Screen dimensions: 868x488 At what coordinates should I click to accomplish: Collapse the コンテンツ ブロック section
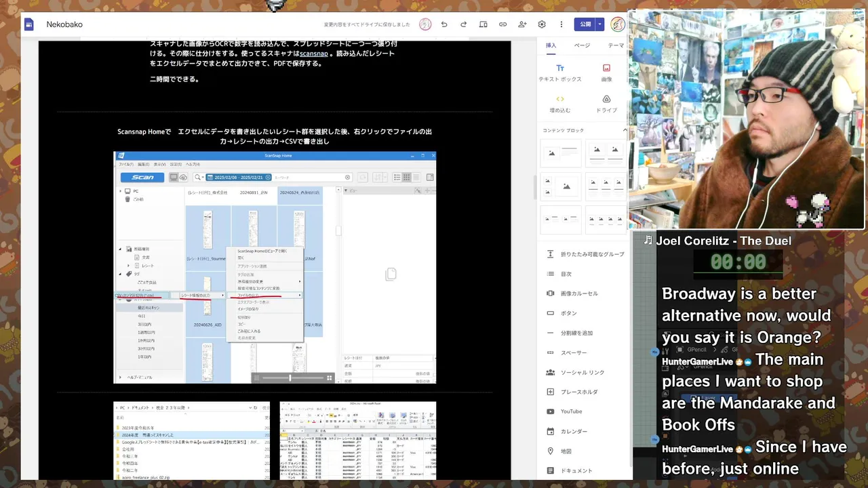click(625, 130)
